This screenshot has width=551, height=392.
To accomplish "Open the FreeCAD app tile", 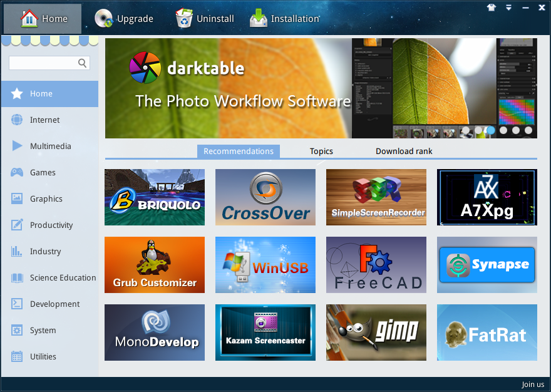I will click(x=376, y=265).
